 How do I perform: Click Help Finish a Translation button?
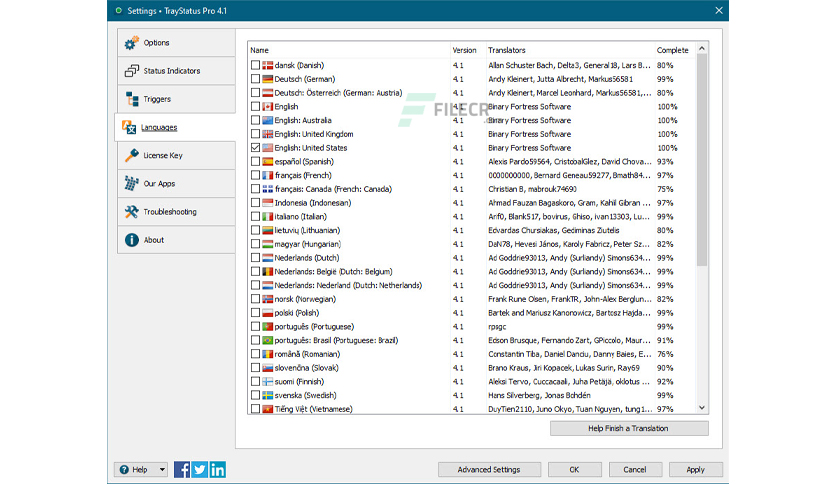[x=629, y=428]
